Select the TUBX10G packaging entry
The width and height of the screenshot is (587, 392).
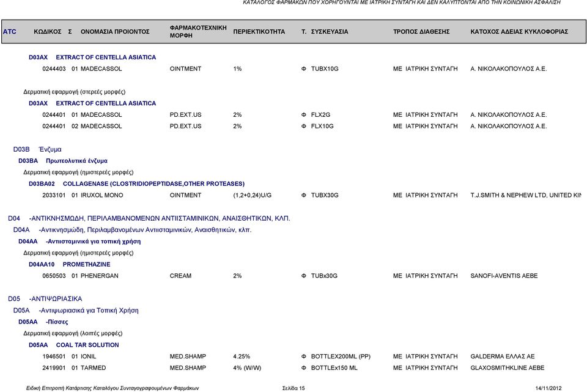[x=325, y=69]
